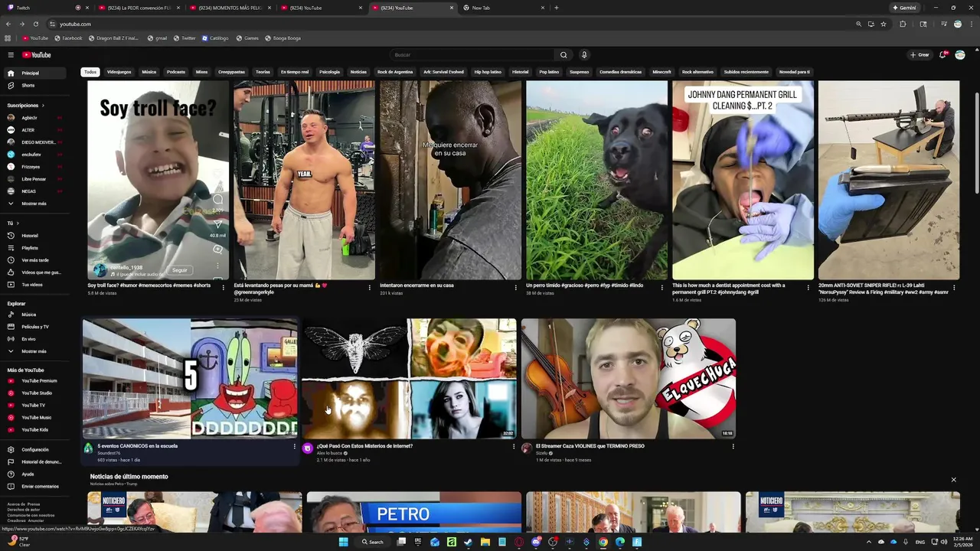Open Ayuda help page

click(34, 474)
